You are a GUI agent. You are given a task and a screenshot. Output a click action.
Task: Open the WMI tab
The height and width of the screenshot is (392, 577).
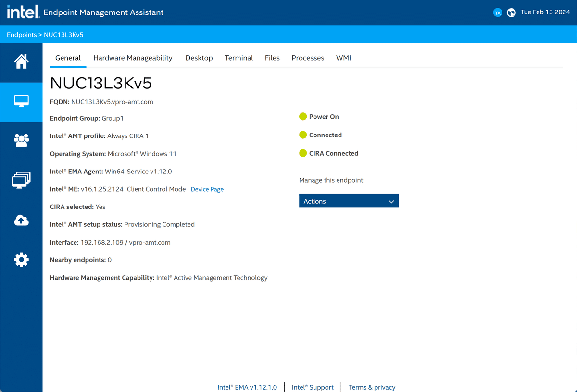(x=343, y=58)
